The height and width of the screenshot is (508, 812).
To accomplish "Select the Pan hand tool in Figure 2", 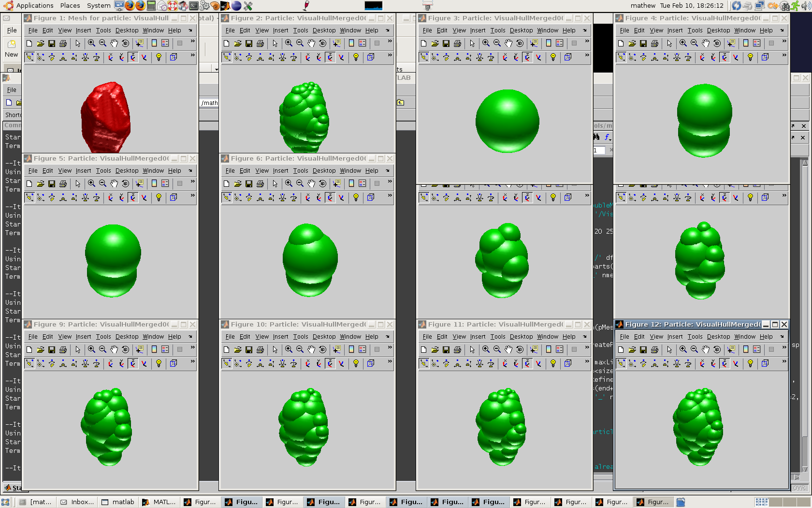I will click(311, 43).
